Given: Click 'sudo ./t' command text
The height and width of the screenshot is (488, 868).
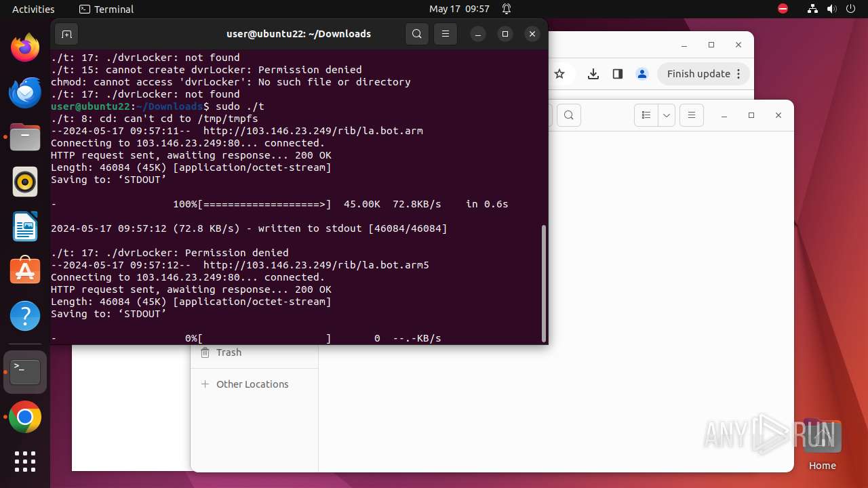Looking at the screenshot, I should point(240,106).
